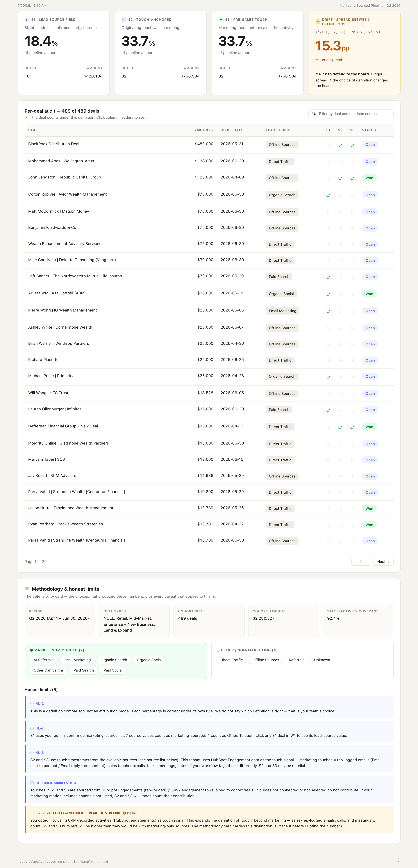The height and width of the screenshot is (868, 418).
Task: Click the S3 checkmark for Heffernan Financial Group row
Action: pyautogui.click(x=352, y=428)
